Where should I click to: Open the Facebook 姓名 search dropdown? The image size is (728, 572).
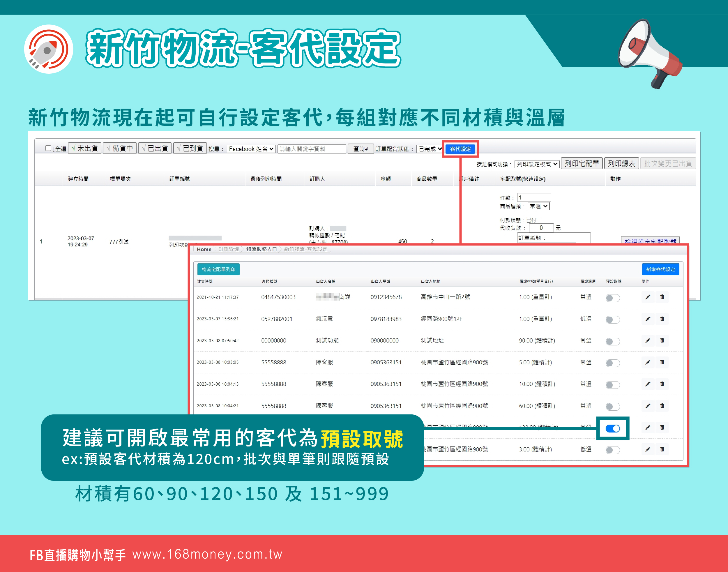[x=251, y=149]
